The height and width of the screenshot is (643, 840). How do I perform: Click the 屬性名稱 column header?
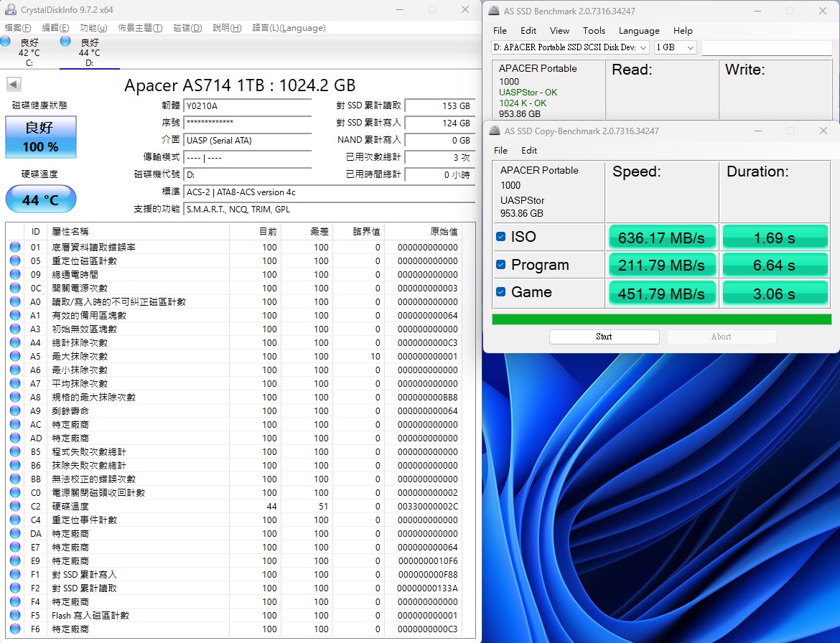click(x=70, y=231)
